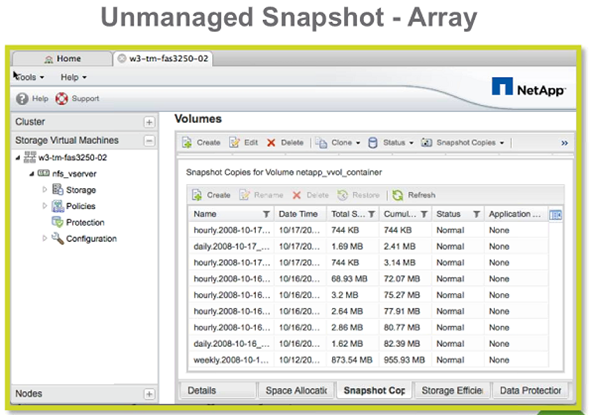Viewport: 590px width, 415px height.
Task: Switch to the Home tab
Action: coord(62,59)
